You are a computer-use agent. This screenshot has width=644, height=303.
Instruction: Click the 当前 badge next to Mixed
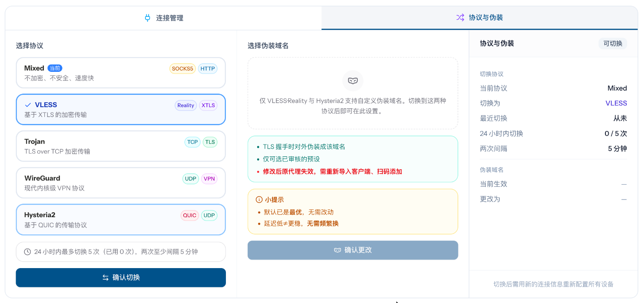[x=55, y=68]
